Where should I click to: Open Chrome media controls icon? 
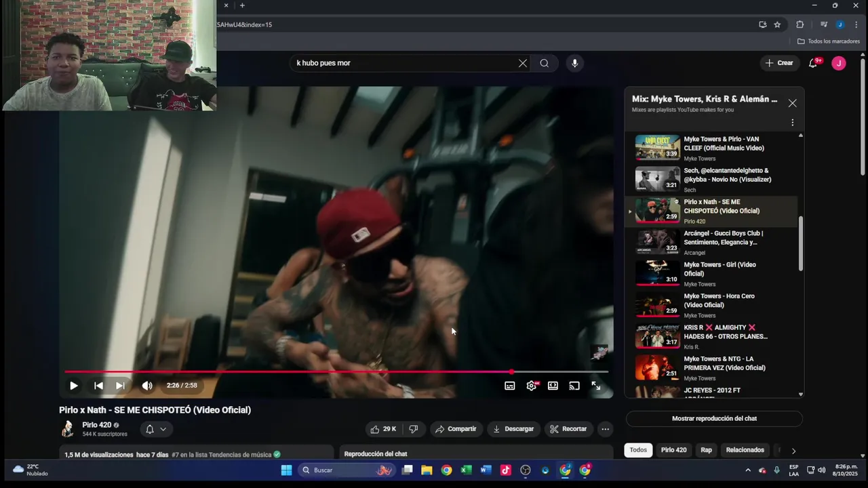pyautogui.click(x=824, y=24)
